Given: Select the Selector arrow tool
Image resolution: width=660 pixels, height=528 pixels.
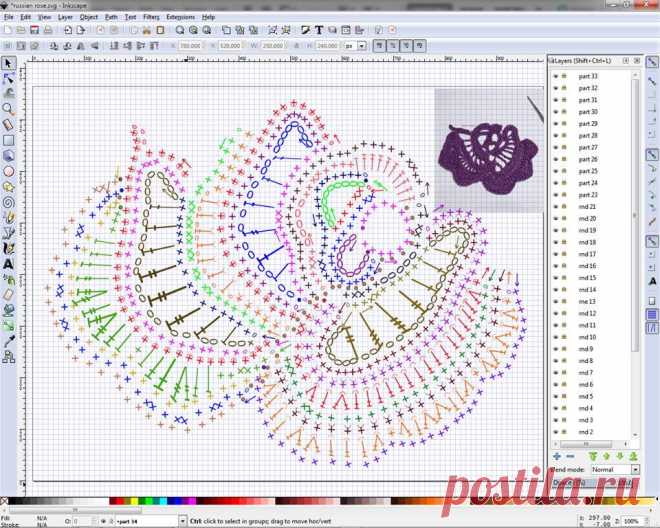Looking at the screenshot, I should coord(8,63).
